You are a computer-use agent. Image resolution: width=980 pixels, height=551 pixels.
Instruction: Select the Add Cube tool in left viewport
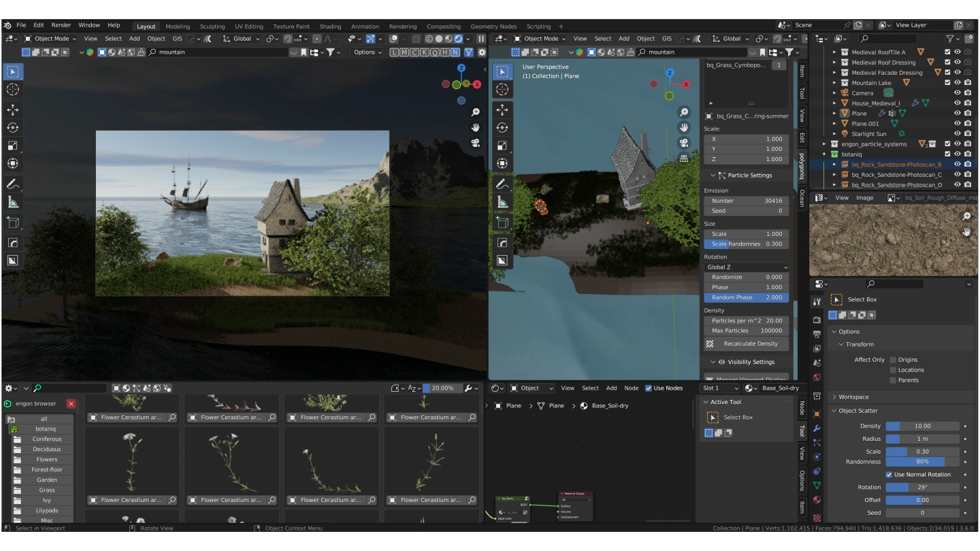pyautogui.click(x=13, y=222)
